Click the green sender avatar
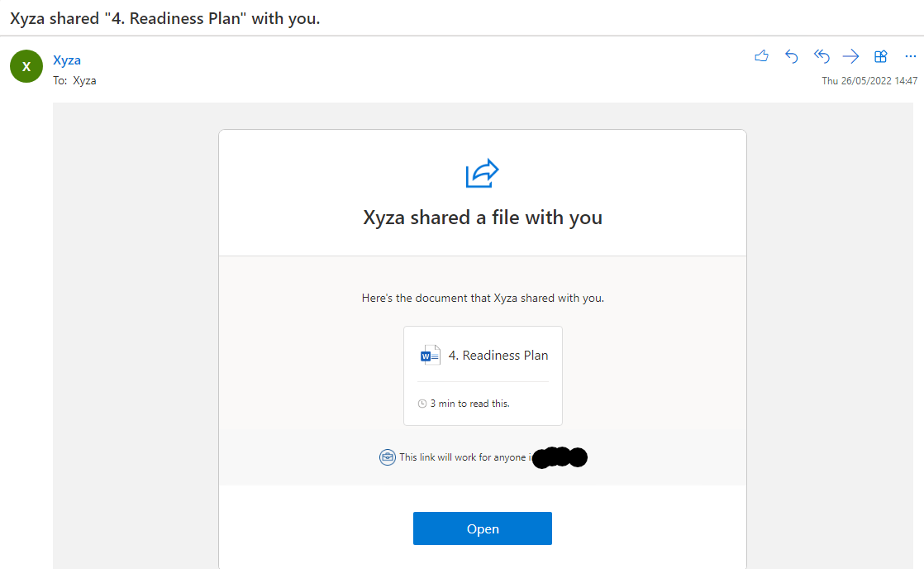Viewport: 924px width, 569px height. point(26,66)
